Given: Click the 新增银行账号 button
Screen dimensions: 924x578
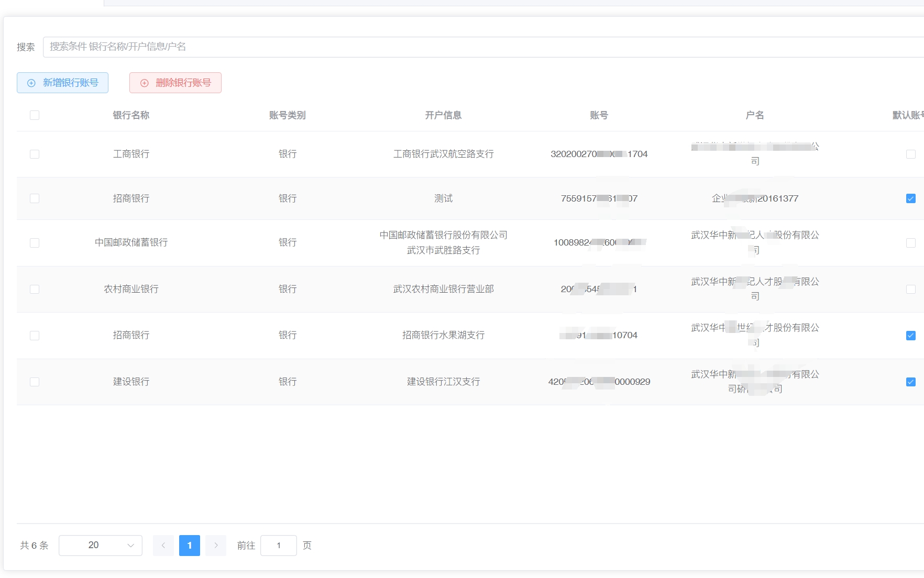Looking at the screenshot, I should (x=63, y=83).
